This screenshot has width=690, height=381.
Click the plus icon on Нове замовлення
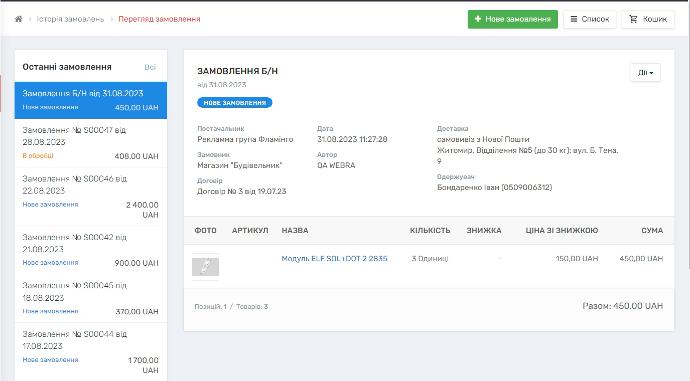tap(478, 19)
